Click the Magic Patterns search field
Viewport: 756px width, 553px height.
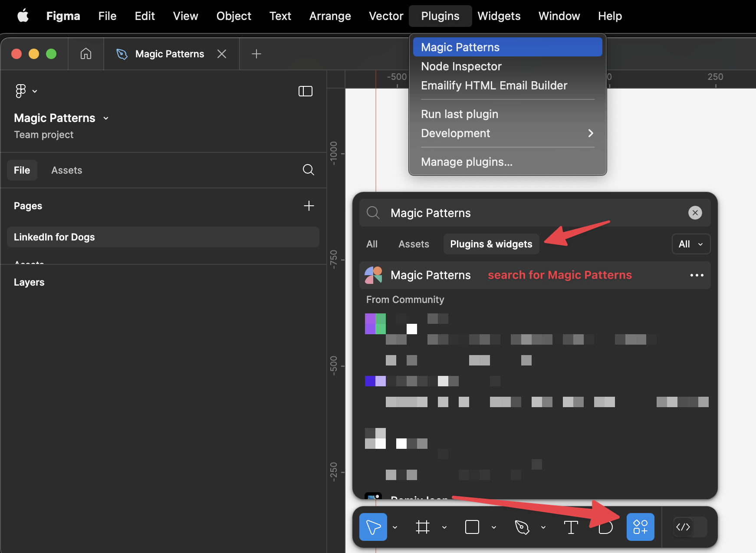click(x=535, y=213)
